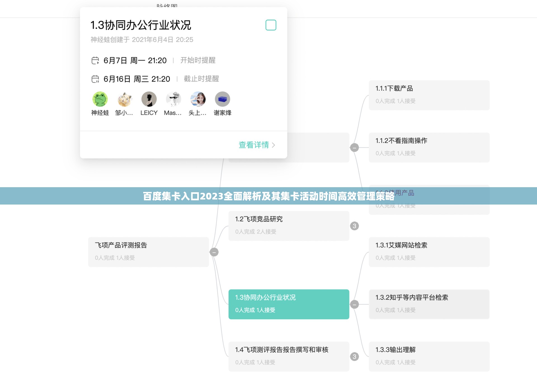Collapse the node branching to 1.1.1 and 1.1.2
537x392 pixels.
(x=354, y=147)
